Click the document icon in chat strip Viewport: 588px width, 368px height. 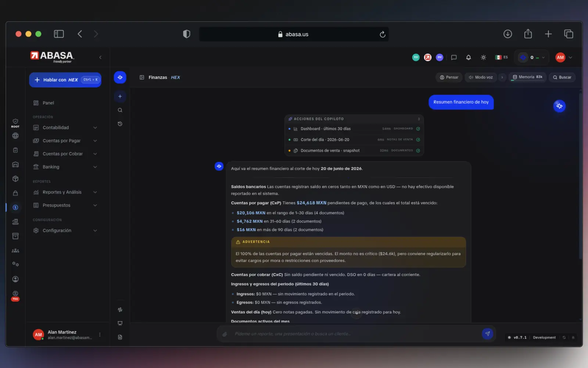pyautogui.click(x=120, y=337)
